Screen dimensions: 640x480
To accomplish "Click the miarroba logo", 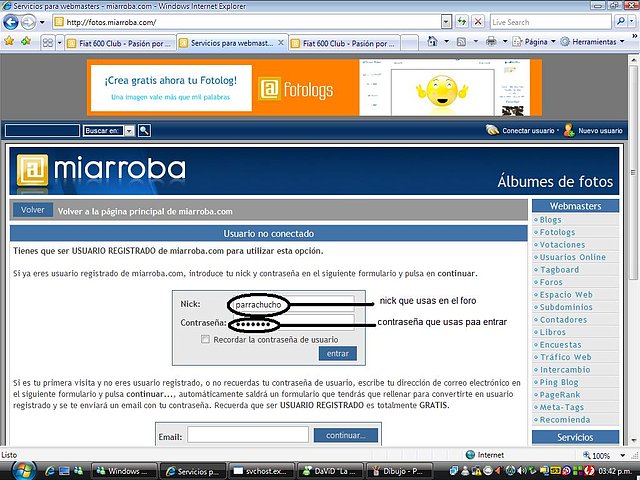I will pyautogui.click(x=101, y=170).
